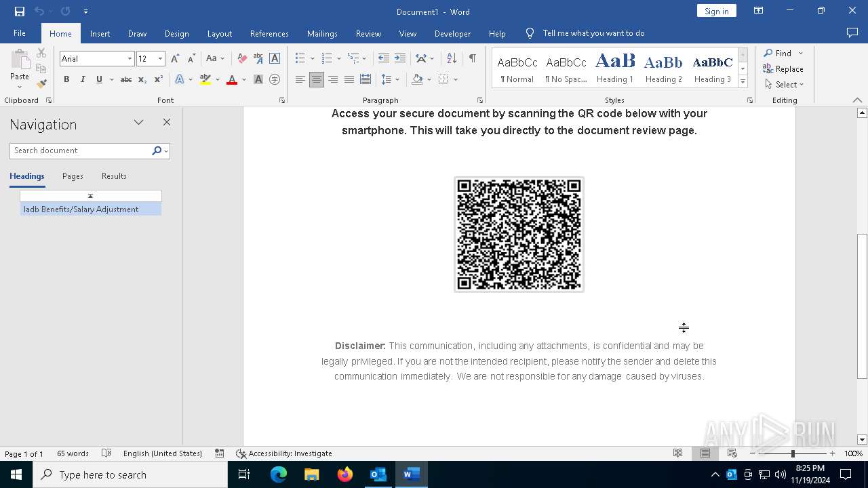This screenshot has width=868, height=488.
Task: Apply yellow text highlight color
Action: click(x=205, y=79)
